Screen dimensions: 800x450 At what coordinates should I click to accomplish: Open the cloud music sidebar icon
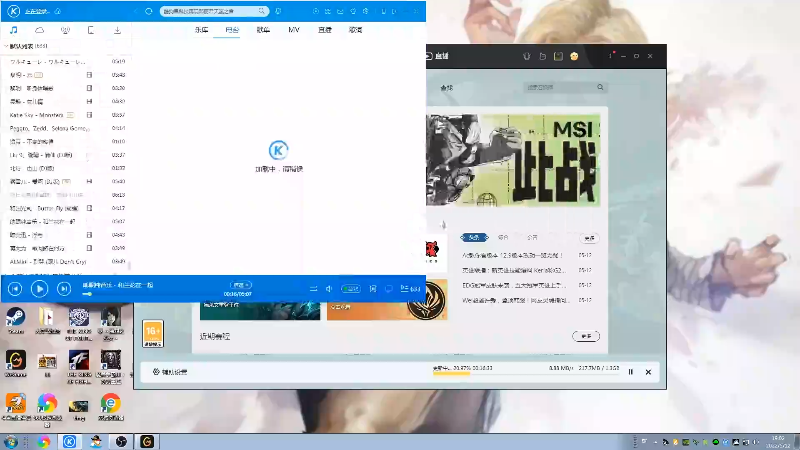point(39,30)
